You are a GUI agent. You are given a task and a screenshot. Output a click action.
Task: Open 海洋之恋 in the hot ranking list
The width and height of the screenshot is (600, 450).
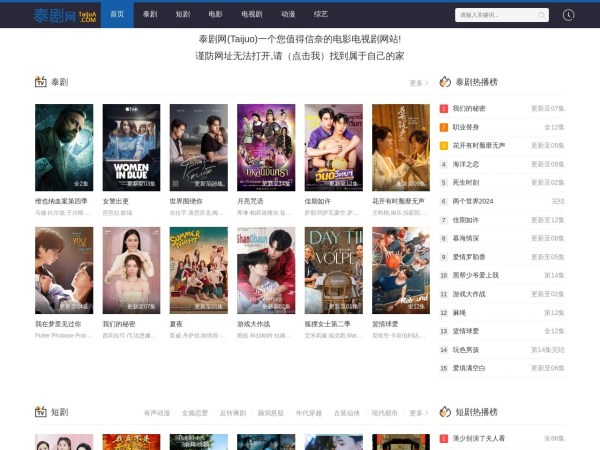pos(466,164)
